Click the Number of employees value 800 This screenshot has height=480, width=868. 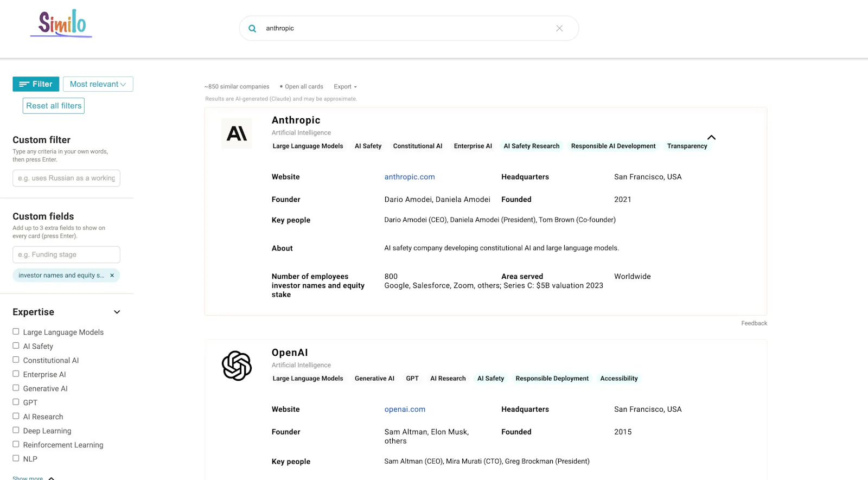(391, 277)
